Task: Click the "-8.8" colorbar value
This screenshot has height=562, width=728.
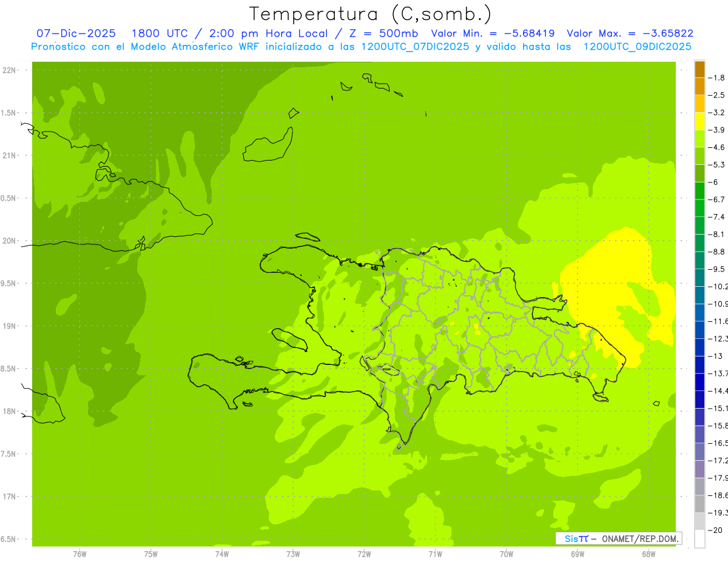Action: 716,252
